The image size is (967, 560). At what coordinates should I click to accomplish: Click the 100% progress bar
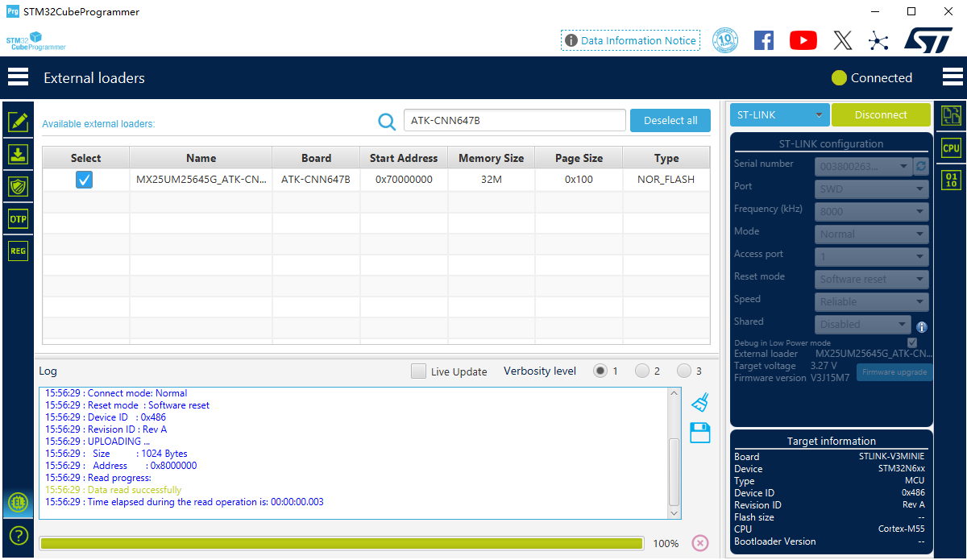click(341, 544)
